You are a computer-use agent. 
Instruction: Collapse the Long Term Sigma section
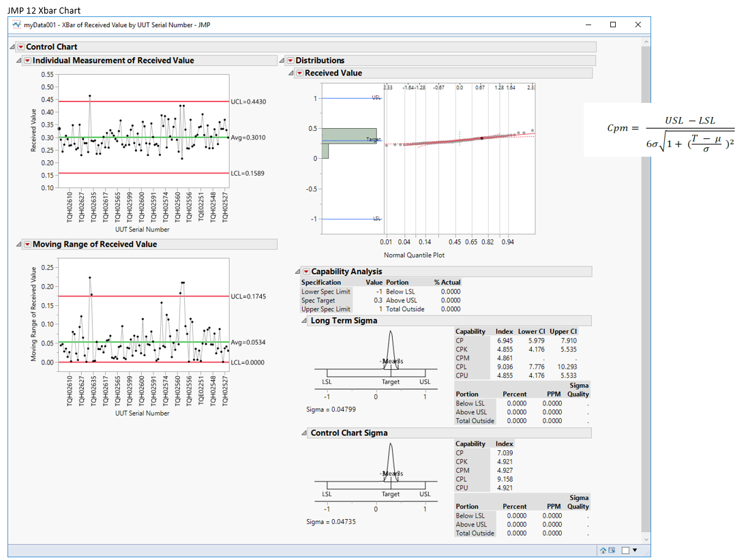304,320
